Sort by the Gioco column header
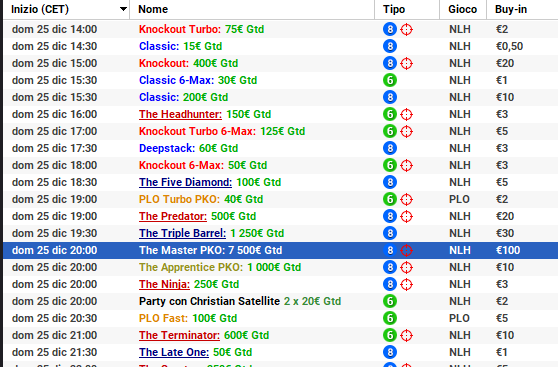 point(463,9)
